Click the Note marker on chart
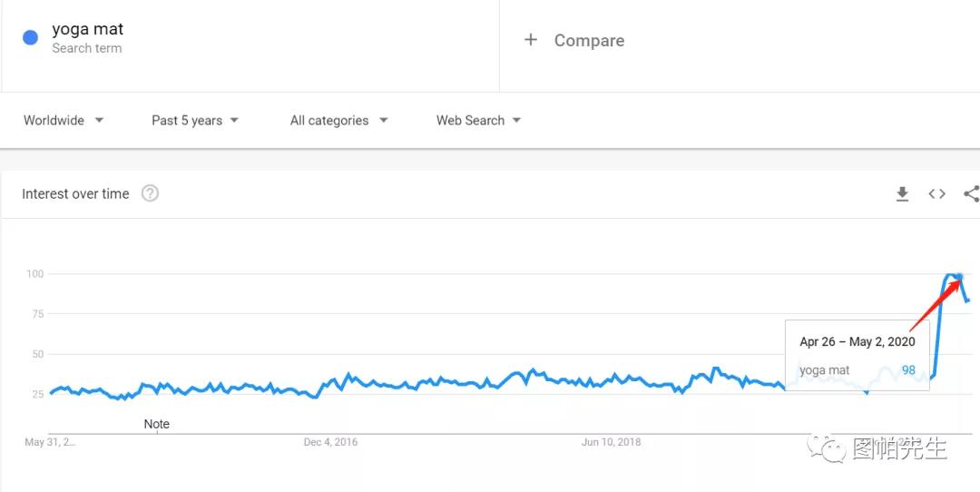 tap(157, 424)
